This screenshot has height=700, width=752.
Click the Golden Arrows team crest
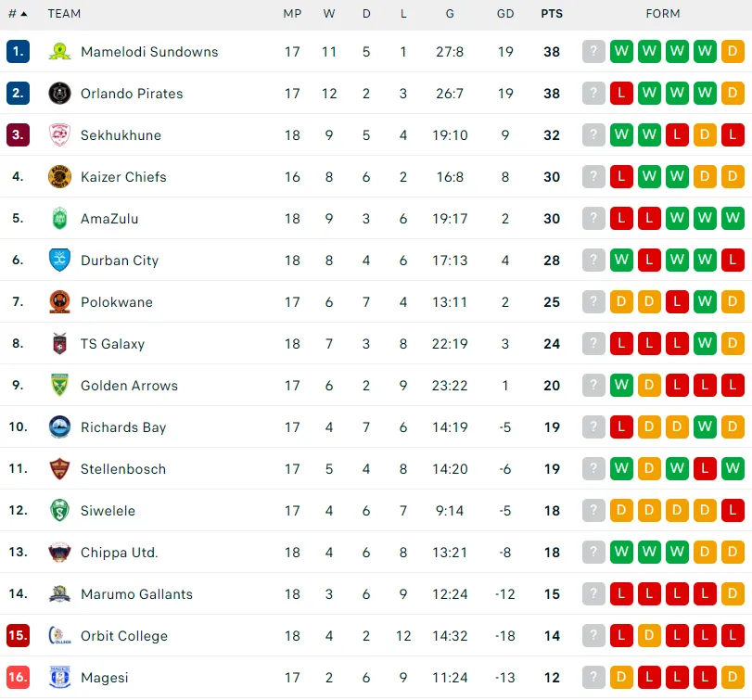[59, 386]
